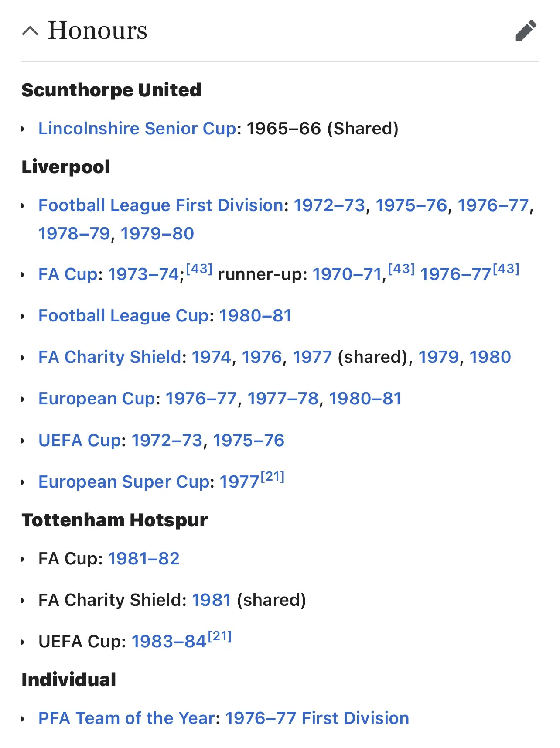Click citation [21] after 1983–84
Screen dimensions: 560x748
220,636
